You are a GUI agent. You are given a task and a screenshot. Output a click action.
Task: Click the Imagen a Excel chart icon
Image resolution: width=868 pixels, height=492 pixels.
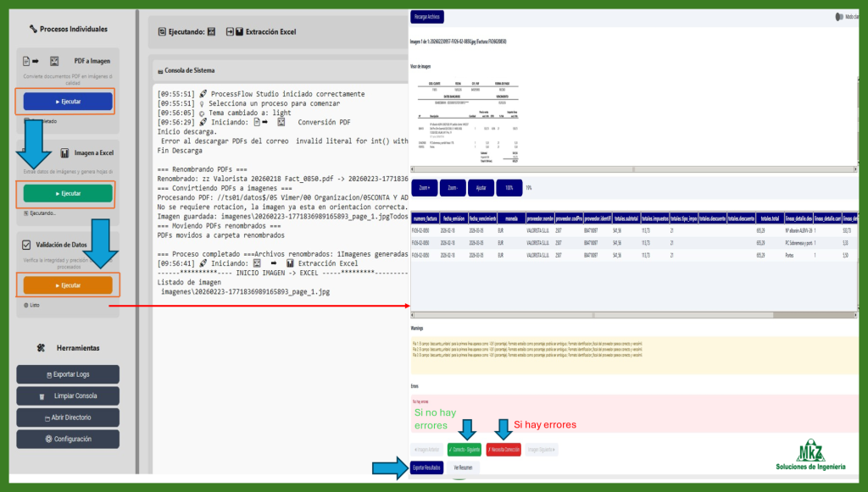coord(66,153)
